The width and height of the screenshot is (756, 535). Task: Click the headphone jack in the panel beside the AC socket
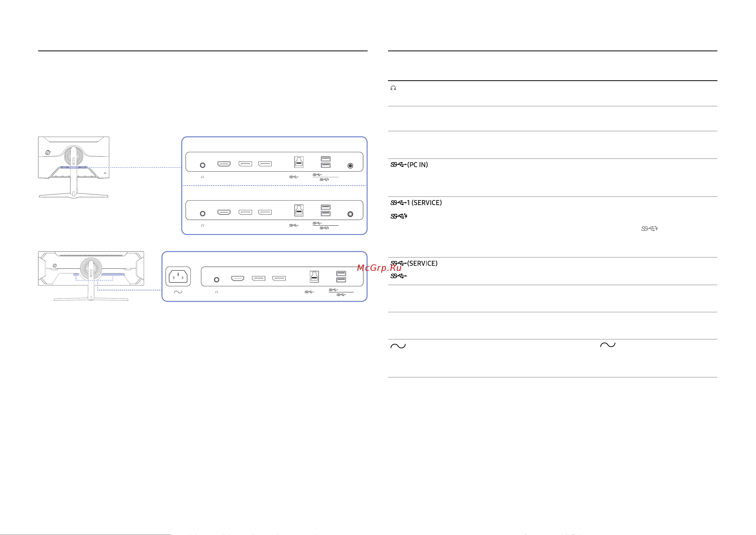(216, 280)
